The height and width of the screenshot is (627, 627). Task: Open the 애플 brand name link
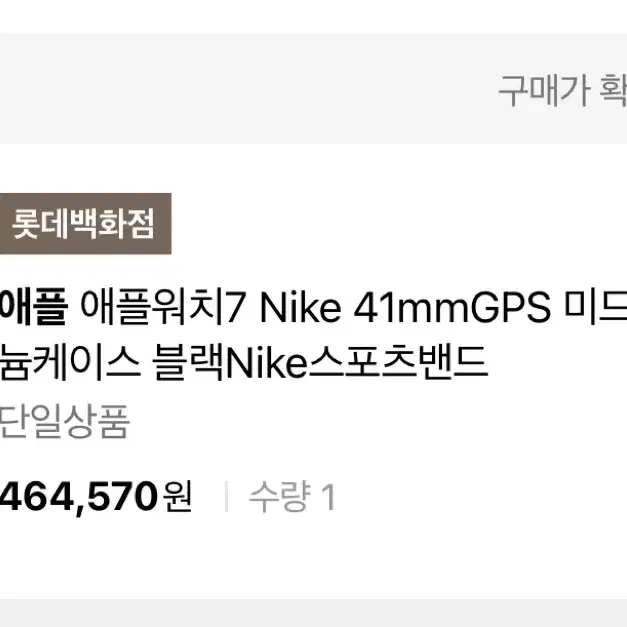pos(33,307)
